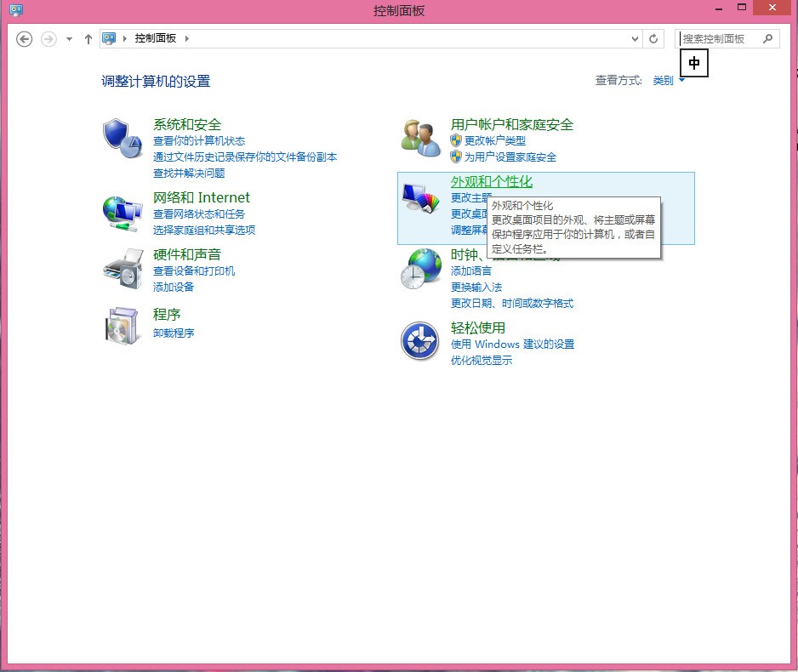Click the 卸载程序 link

tap(174, 333)
